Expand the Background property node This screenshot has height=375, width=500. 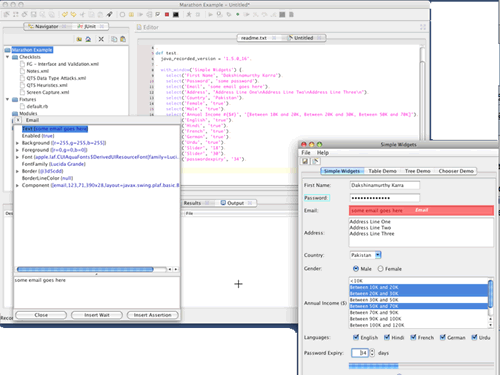click(x=17, y=143)
